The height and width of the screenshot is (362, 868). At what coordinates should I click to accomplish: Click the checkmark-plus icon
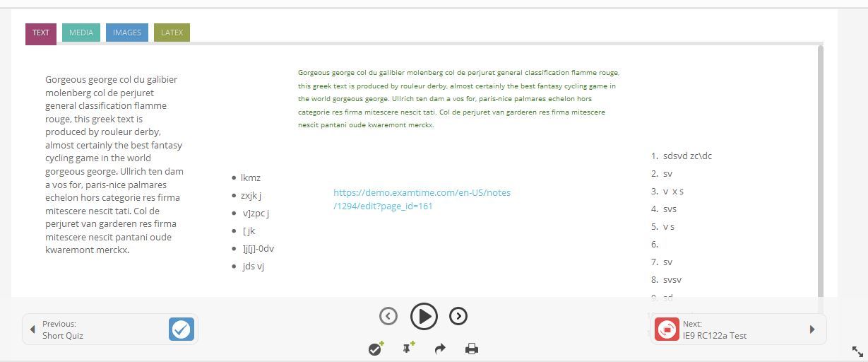click(376, 349)
